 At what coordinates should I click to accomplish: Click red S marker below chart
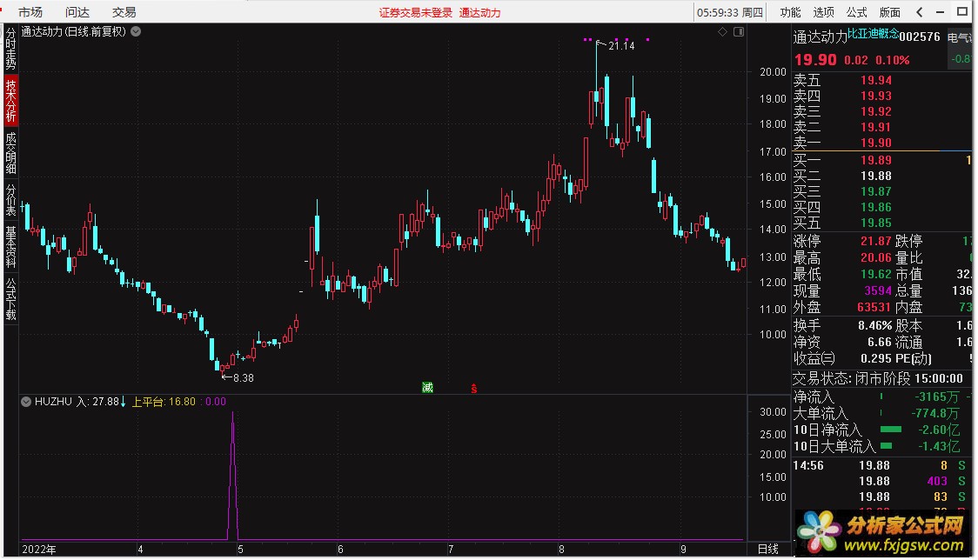click(x=473, y=389)
